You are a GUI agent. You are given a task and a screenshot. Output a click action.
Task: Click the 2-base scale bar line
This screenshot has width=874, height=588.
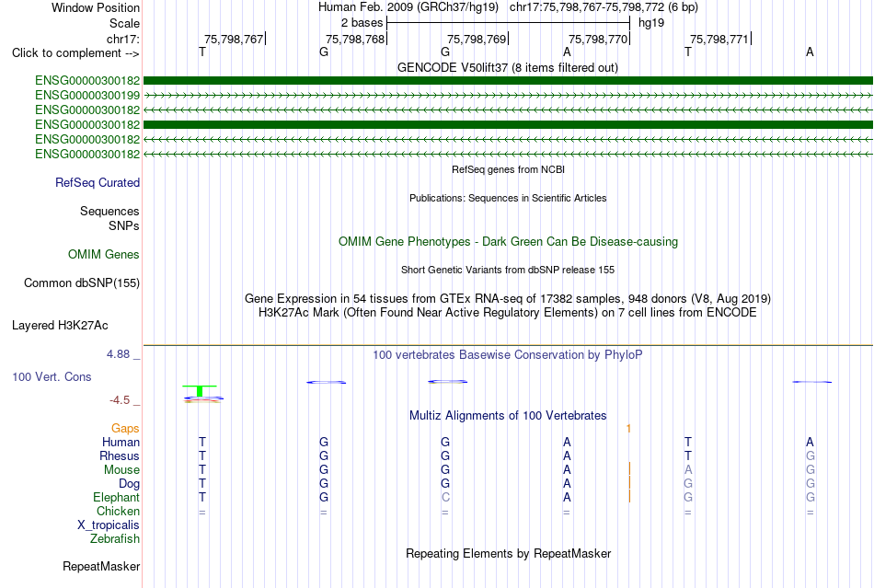coord(509,23)
